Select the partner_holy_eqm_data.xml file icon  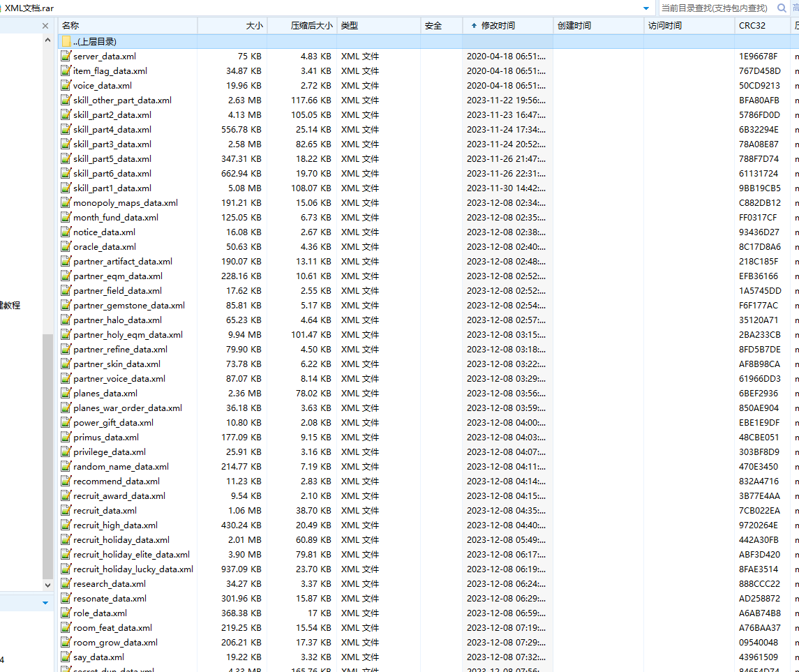pos(66,335)
